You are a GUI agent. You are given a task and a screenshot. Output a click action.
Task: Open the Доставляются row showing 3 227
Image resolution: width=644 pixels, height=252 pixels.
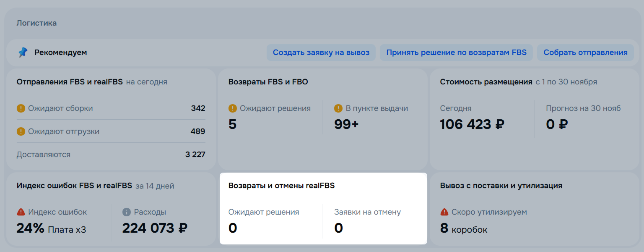(x=111, y=155)
